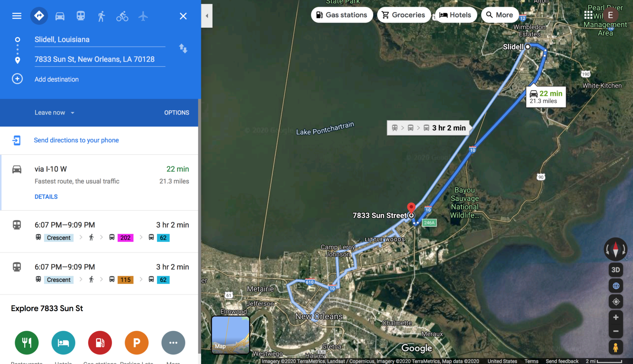Send directions to your phone
This screenshot has height=364, width=633.
pyautogui.click(x=76, y=140)
